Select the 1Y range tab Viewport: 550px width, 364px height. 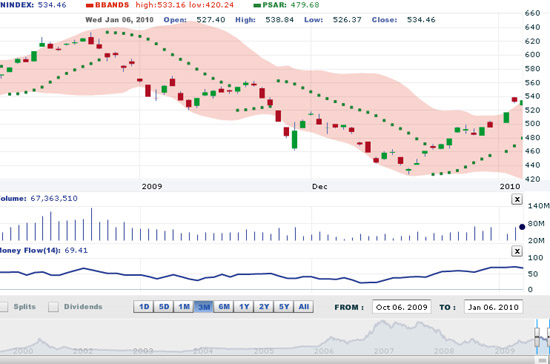pyautogui.click(x=244, y=307)
